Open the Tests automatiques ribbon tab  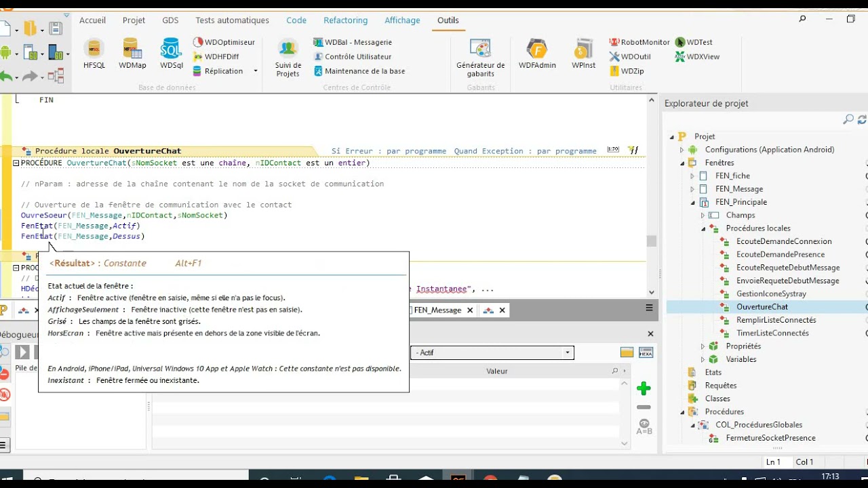(232, 20)
